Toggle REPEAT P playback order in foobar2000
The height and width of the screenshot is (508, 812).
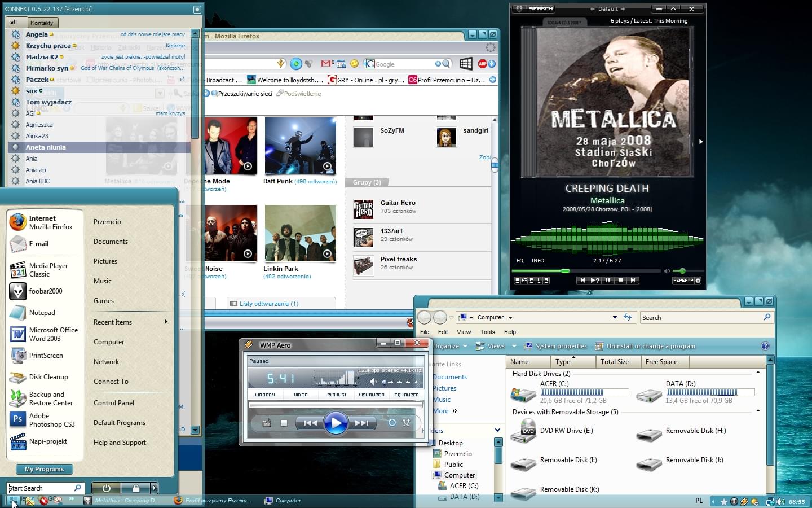683,281
